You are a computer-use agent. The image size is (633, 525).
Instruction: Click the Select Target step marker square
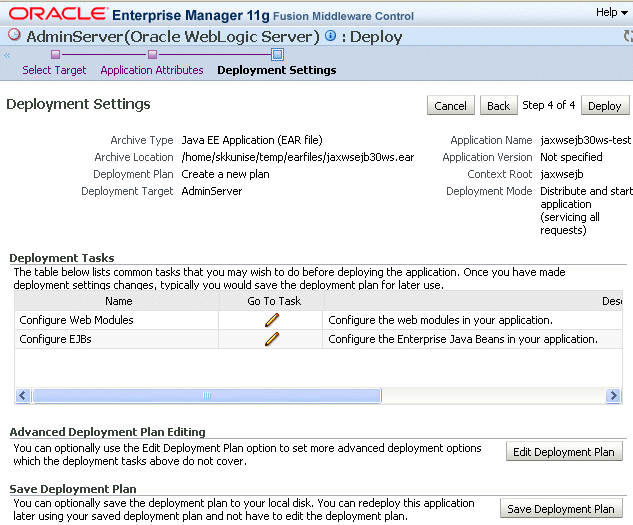click(55, 54)
